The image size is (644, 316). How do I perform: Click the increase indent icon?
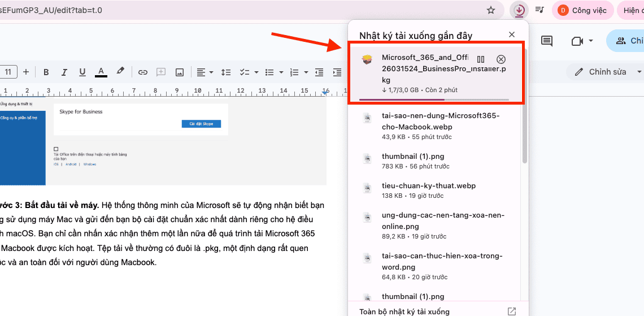337,72
